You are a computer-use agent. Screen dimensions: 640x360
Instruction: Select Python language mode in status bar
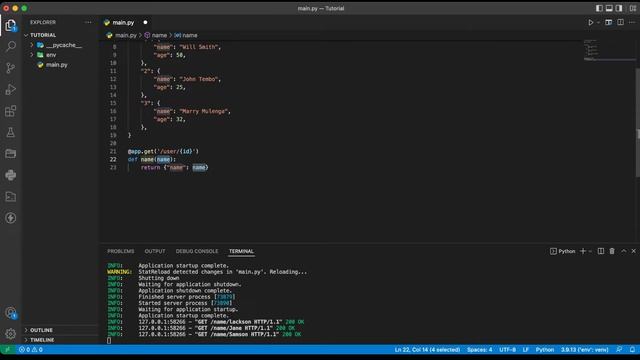click(x=544, y=349)
